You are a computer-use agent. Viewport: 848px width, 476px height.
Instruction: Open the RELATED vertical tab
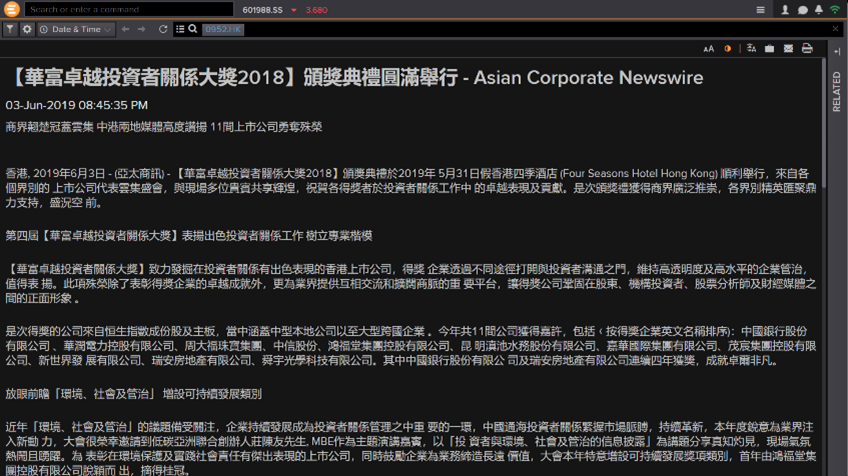[837, 92]
